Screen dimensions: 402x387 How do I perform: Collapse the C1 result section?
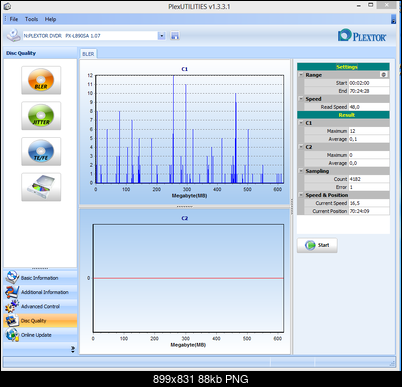[x=301, y=123]
